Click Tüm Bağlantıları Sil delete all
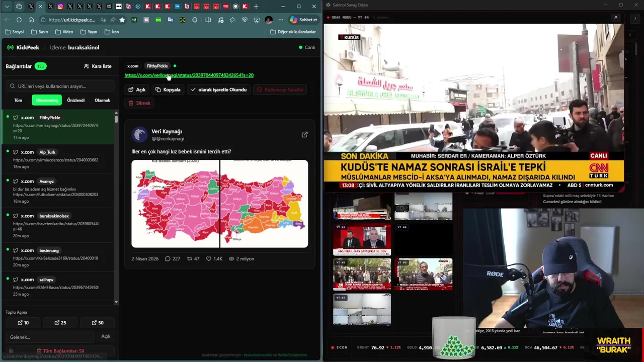 (x=60, y=351)
